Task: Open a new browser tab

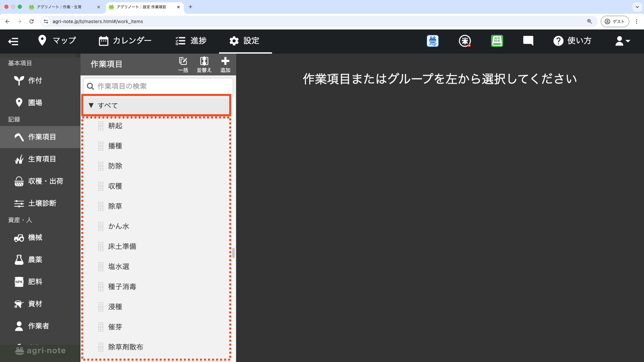Action: [191, 7]
